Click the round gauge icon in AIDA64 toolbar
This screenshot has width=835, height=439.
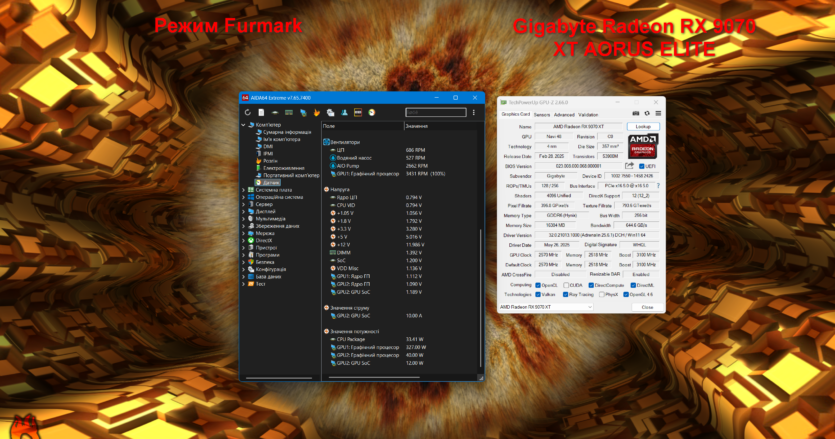click(x=372, y=112)
